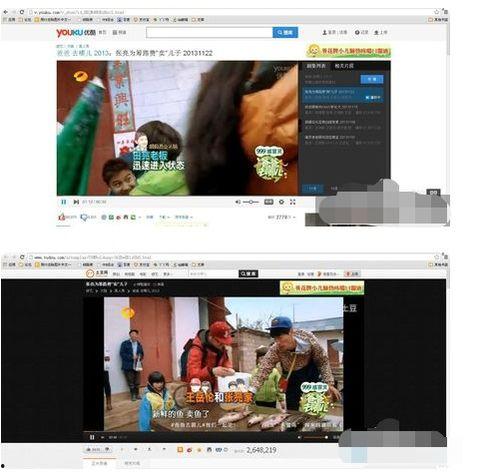The image size is (500, 472).
Task: Mute the Youku player speaker icon
Action: 238,202
